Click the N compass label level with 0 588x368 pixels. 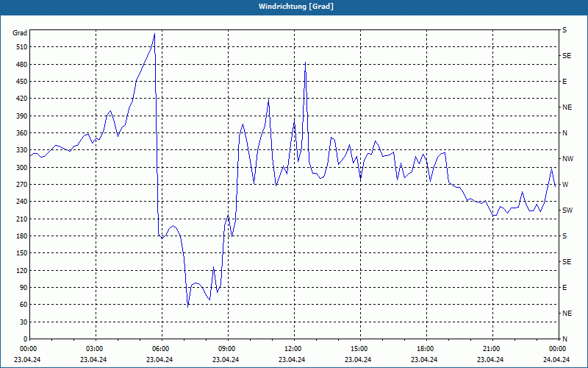(564, 339)
